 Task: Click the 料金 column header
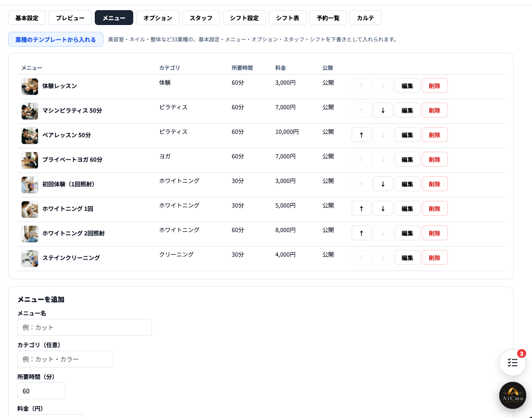(x=280, y=68)
